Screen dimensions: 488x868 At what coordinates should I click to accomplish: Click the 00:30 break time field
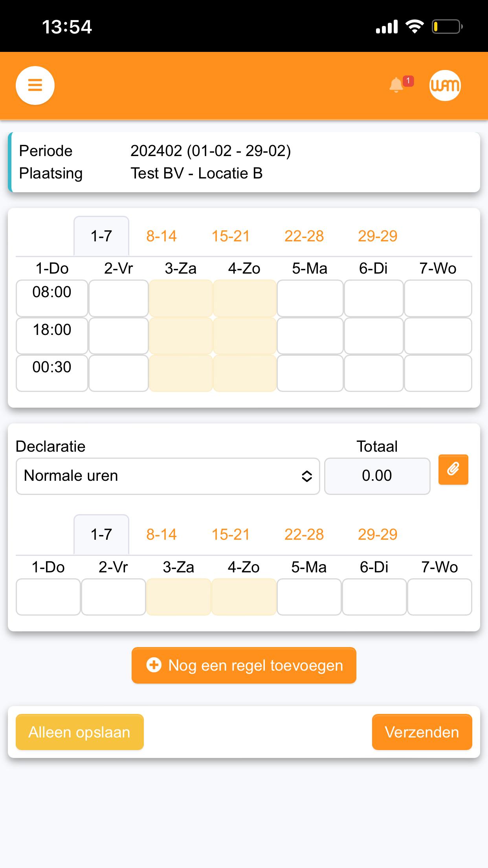pyautogui.click(x=52, y=373)
